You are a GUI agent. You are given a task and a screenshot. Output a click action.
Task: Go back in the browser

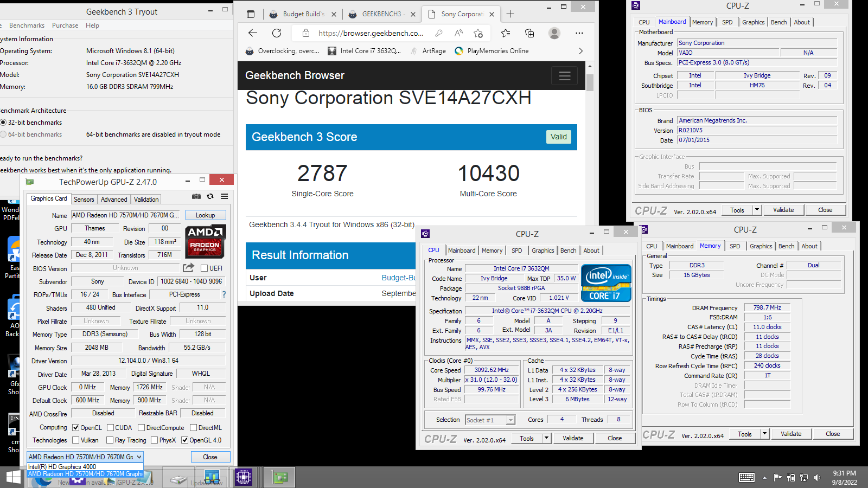[253, 33]
